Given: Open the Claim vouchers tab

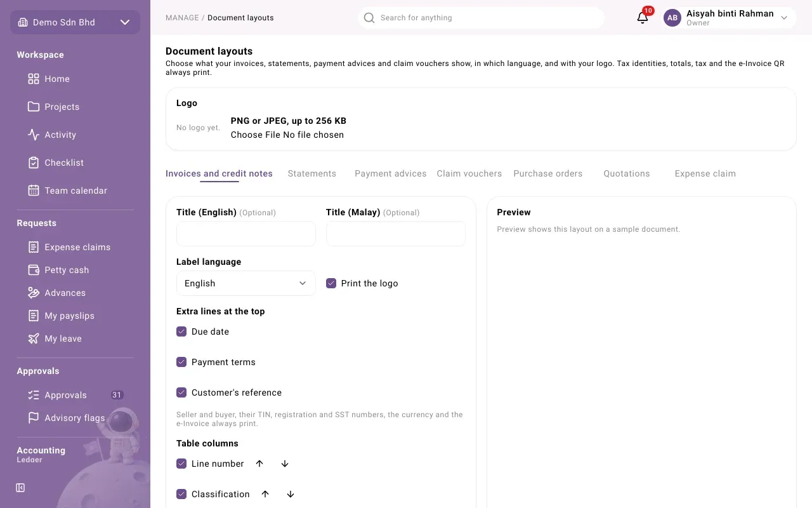Looking at the screenshot, I should coord(469,173).
